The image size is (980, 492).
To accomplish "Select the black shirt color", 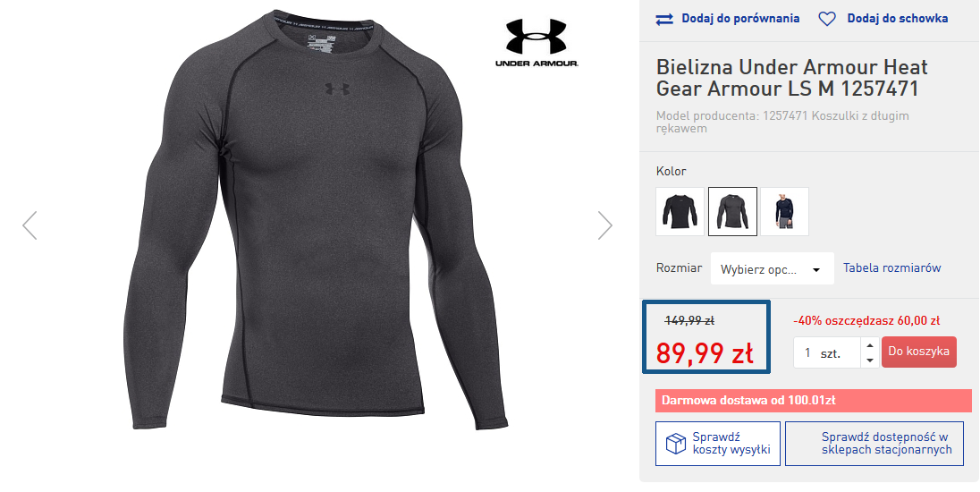I will (680, 211).
